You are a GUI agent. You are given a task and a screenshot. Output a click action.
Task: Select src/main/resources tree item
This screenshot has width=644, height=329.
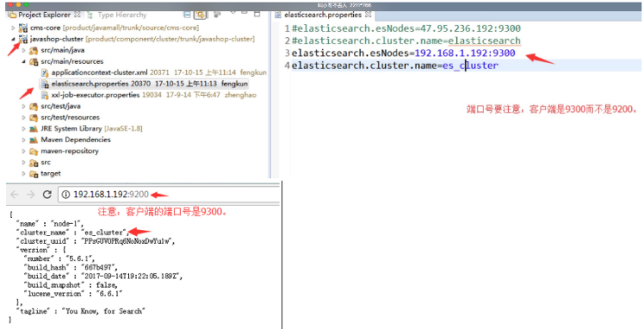pyautogui.click(x=71, y=61)
